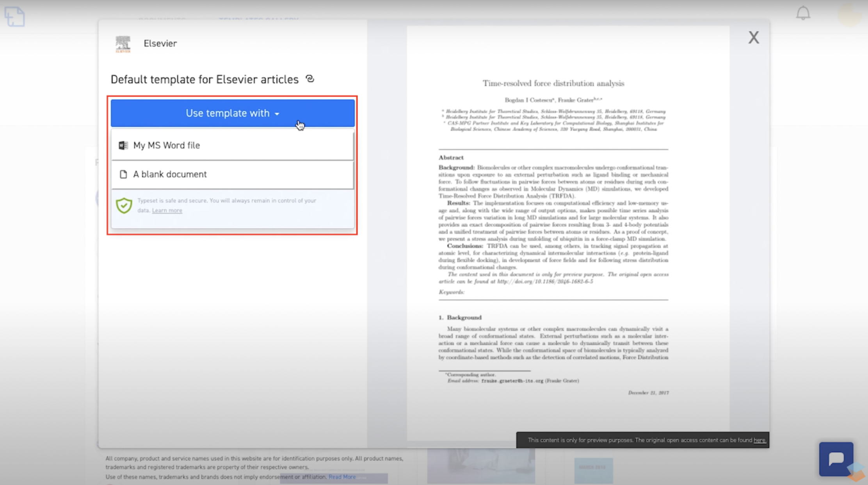The height and width of the screenshot is (485, 868).
Task: Click the Elsevier logo in the dialog
Action: (x=123, y=44)
